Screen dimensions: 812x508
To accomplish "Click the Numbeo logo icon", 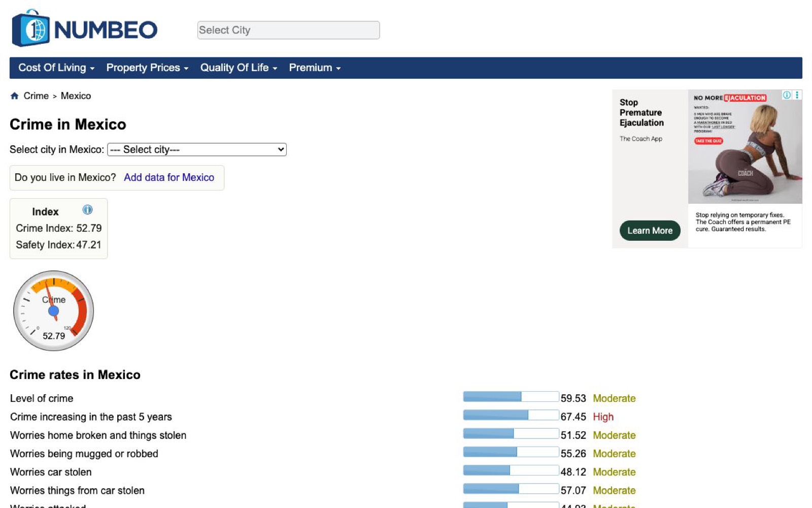I will tap(31, 29).
